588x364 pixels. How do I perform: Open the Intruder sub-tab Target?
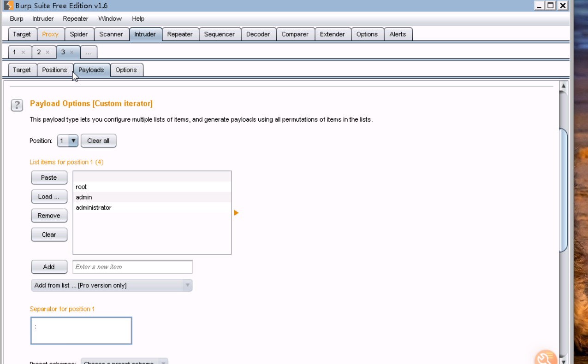point(22,70)
